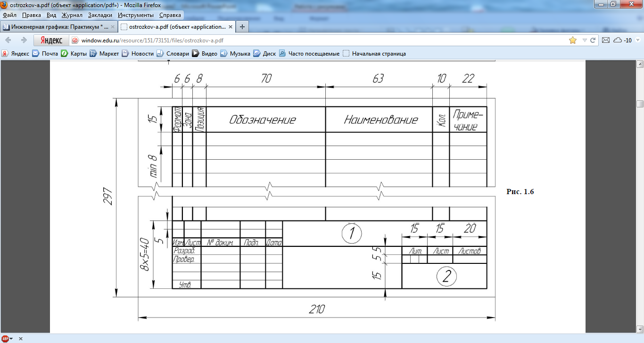Image resolution: width=644 pixels, height=343 pixels.
Task: Close the add-on bar with X
Action: click(21, 339)
